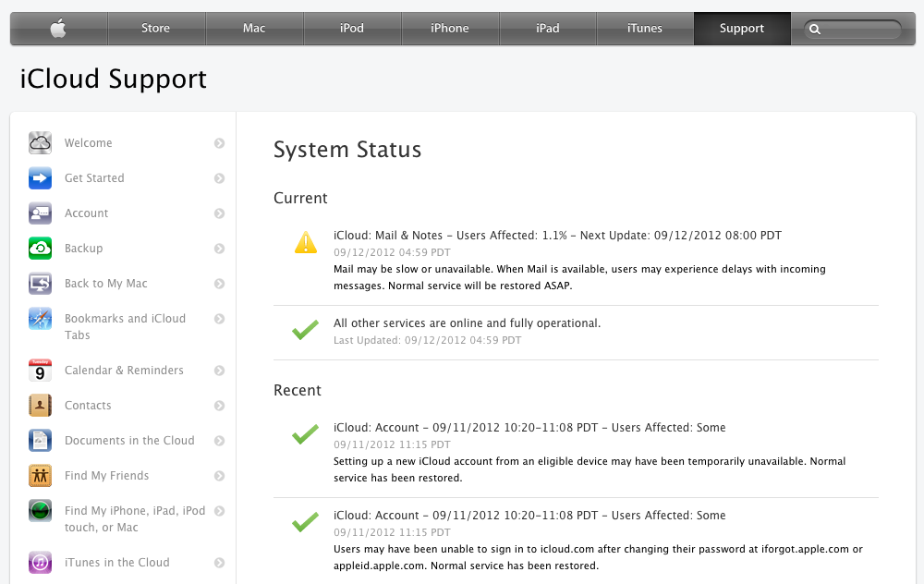Click the chevron next to Find My iPhone
The height and width of the screenshot is (584, 924).
[219, 511]
